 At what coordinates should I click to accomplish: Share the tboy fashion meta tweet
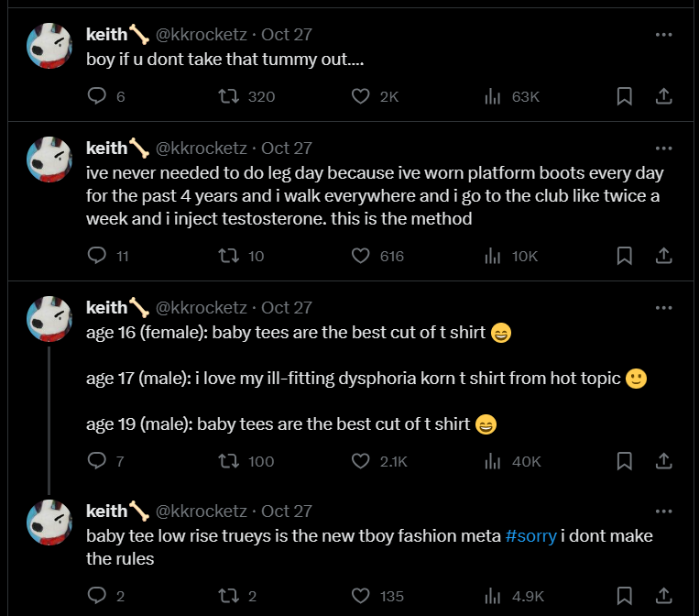(664, 596)
